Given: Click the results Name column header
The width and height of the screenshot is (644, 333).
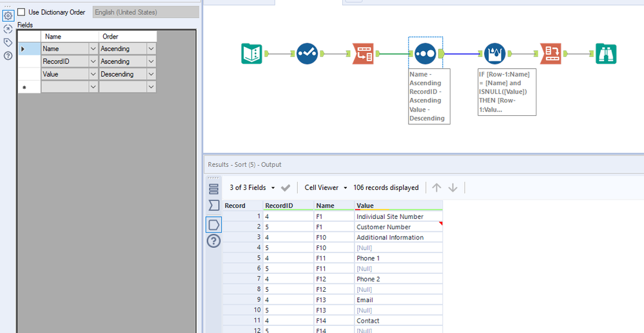Looking at the screenshot, I should tap(334, 205).
